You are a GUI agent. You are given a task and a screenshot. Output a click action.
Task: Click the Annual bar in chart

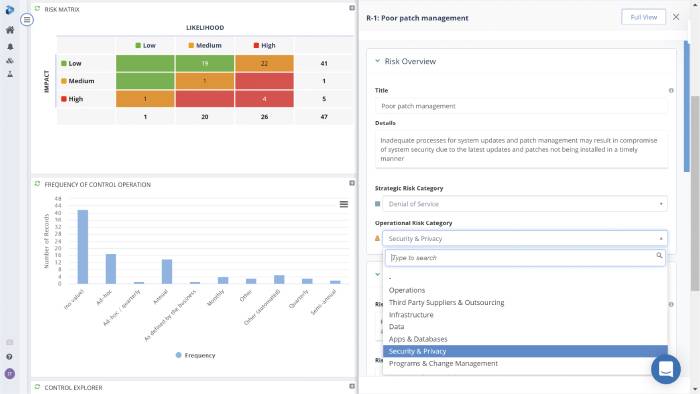167,272
